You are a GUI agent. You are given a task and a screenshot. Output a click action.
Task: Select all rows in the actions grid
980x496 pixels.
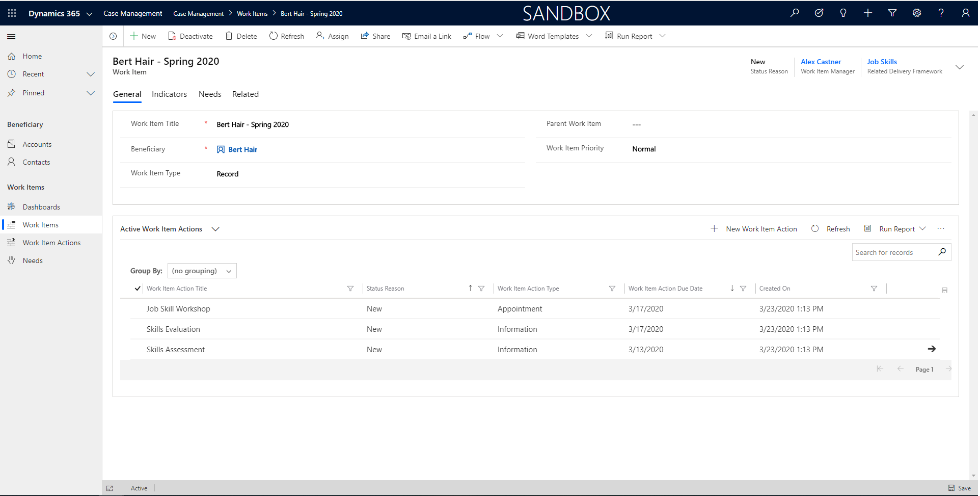pos(137,288)
